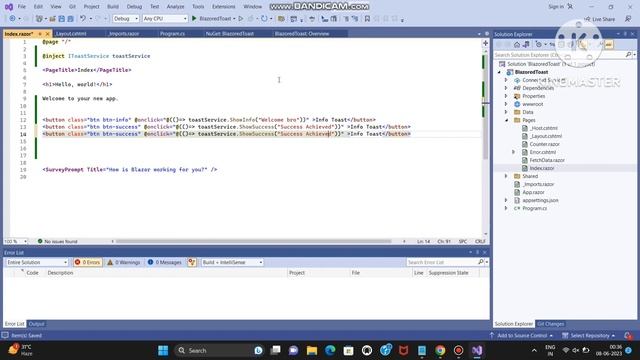The width and height of the screenshot is (640, 360).
Task: Click the highlighted rightmost Solution Explorer toolbar icon
Action: (609, 44)
